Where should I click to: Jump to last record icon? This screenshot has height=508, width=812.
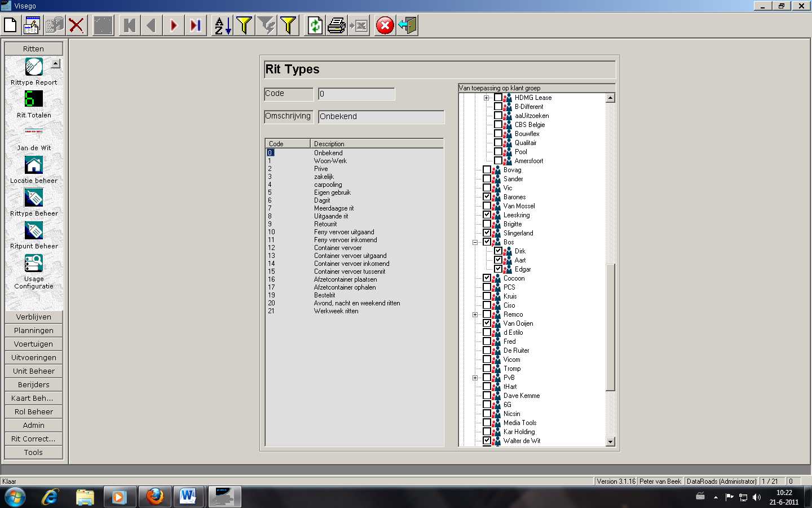coord(196,25)
